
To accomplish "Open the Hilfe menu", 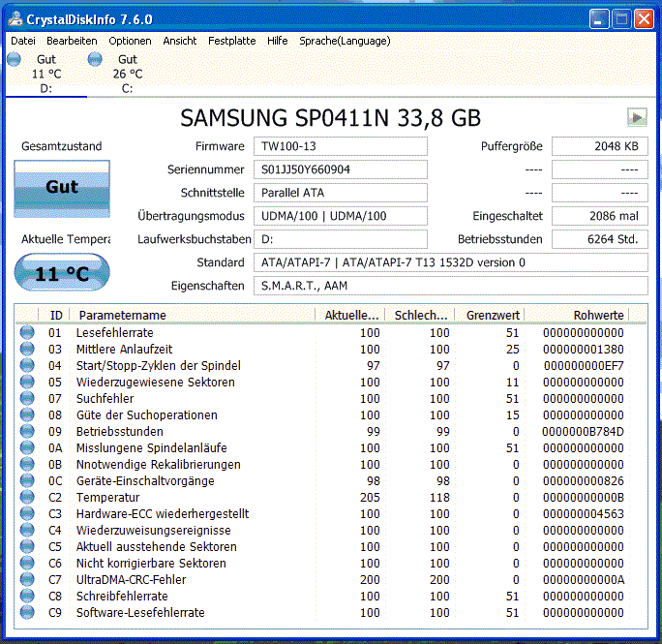I will (x=278, y=41).
